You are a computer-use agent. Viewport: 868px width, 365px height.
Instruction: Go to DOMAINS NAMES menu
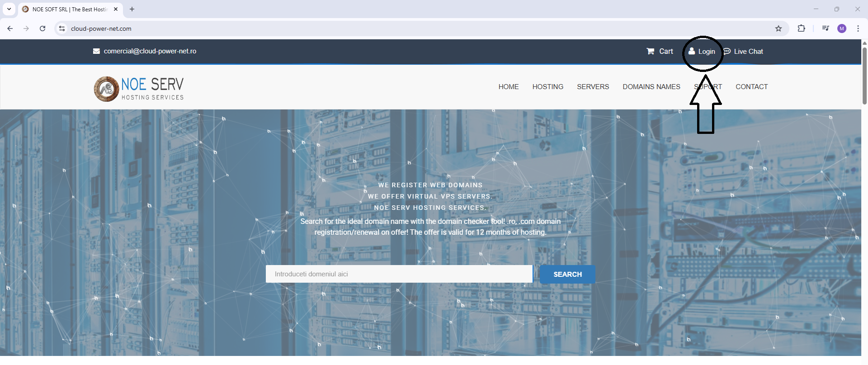coord(651,86)
